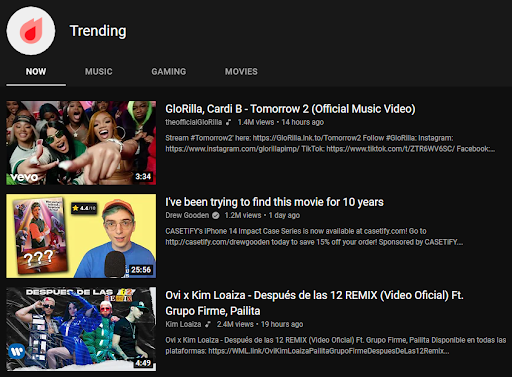Open the Drew Gooden yellow video thumbnail
Viewport: 512px width, 377px height.
[81, 236]
